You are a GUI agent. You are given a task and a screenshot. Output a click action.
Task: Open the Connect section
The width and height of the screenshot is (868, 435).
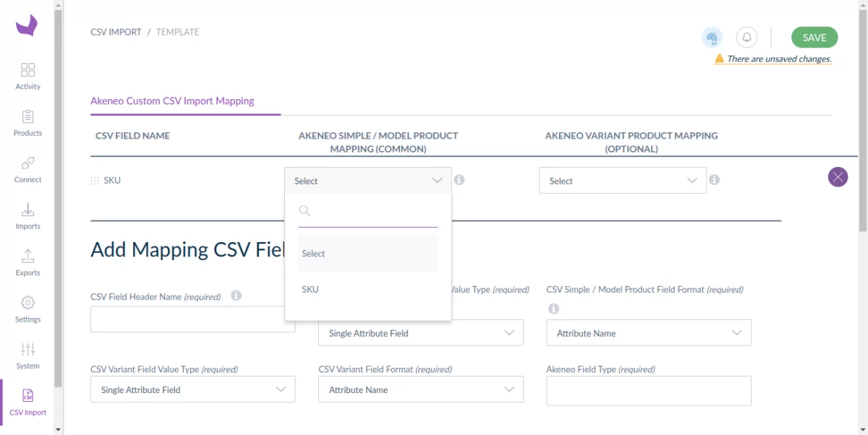coord(27,169)
